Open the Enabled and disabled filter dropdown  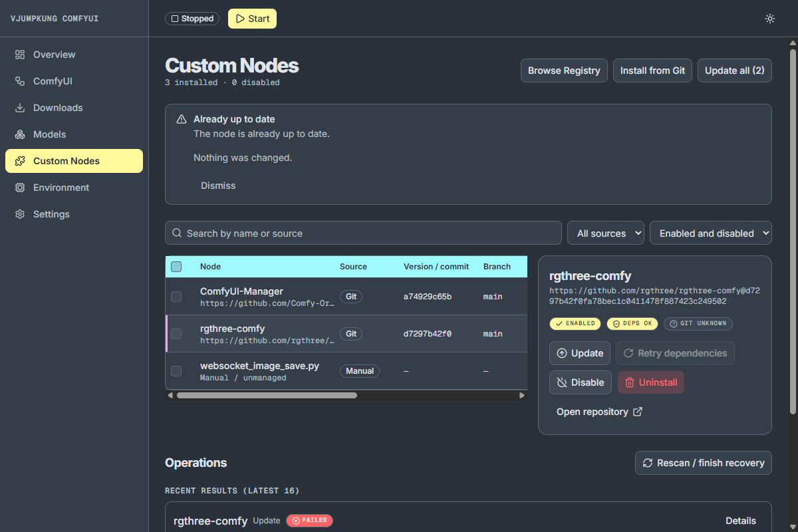click(711, 233)
